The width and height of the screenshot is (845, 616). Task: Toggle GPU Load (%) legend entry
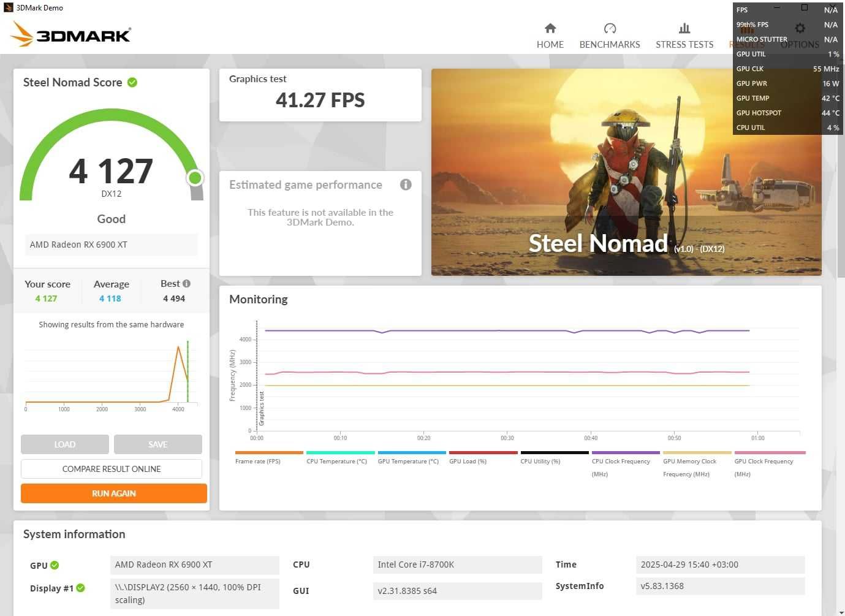[483, 458]
